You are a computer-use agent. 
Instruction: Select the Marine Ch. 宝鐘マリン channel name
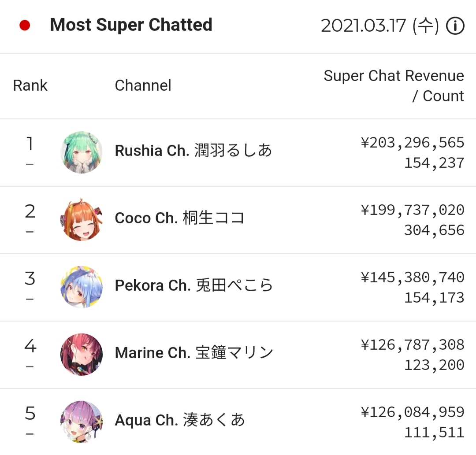coord(194,352)
